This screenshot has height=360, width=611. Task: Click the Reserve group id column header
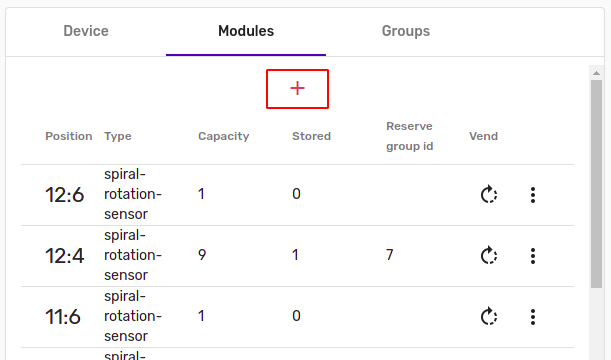(x=410, y=136)
